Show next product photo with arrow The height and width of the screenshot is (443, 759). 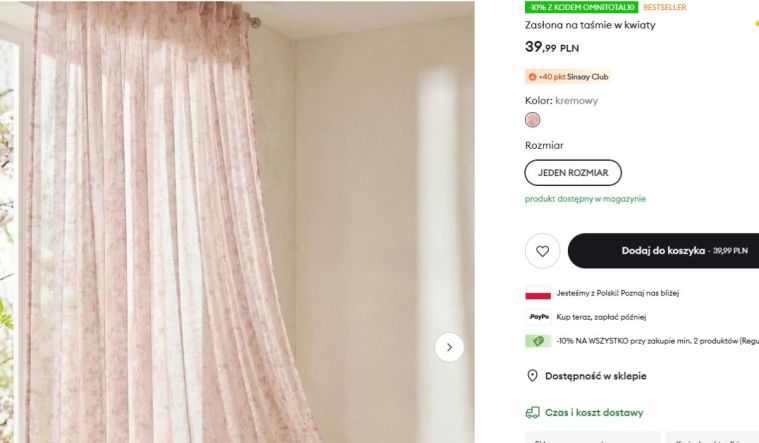(x=449, y=347)
